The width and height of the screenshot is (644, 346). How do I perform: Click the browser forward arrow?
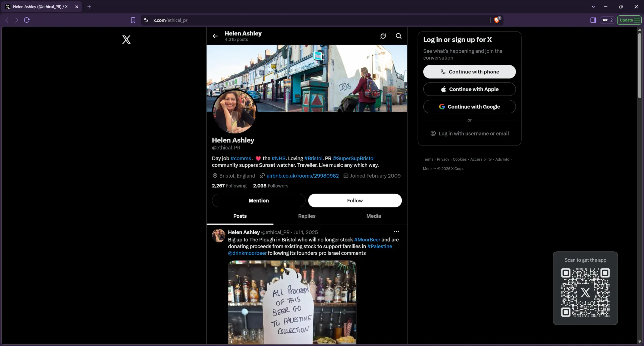17,20
